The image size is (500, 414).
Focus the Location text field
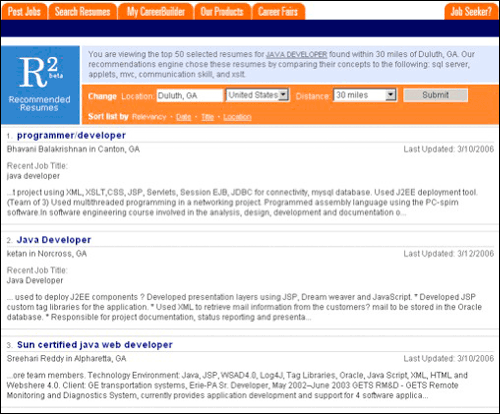pos(190,96)
